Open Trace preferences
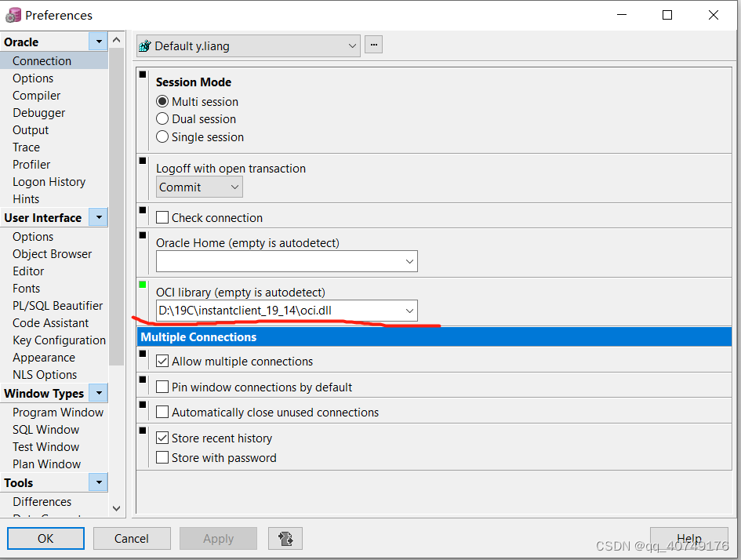Viewport: 741px width, 560px height. click(x=26, y=147)
